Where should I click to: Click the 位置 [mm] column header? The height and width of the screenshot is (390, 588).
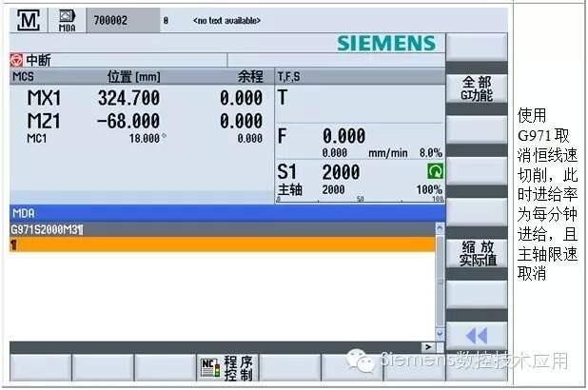(134, 76)
